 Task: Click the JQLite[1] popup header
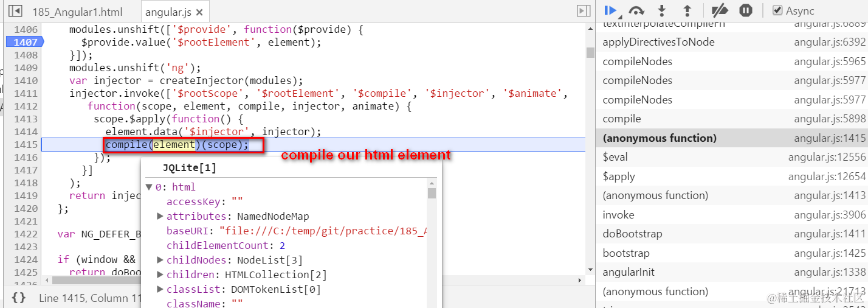tap(189, 168)
